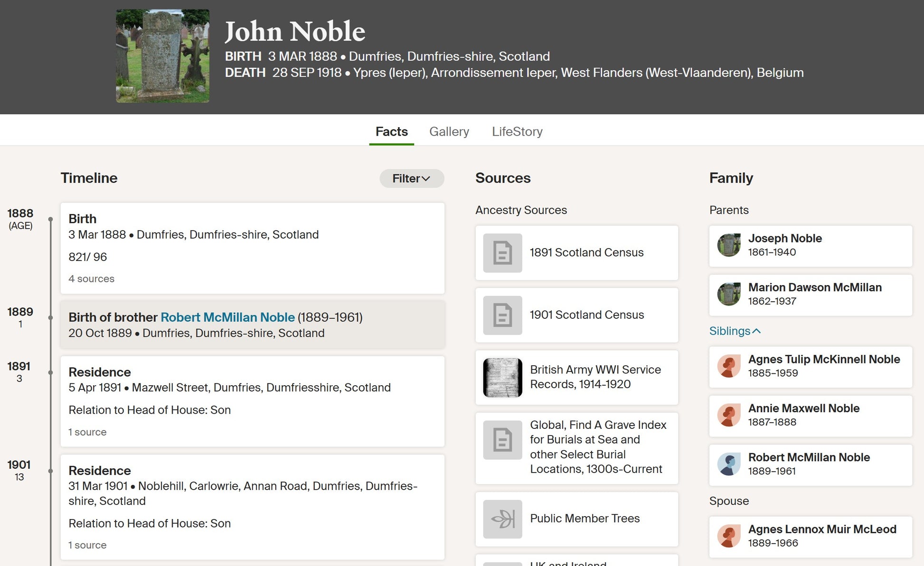Click the 1891 Scotland Census document icon
The width and height of the screenshot is (924, 566).
(502, 253)
